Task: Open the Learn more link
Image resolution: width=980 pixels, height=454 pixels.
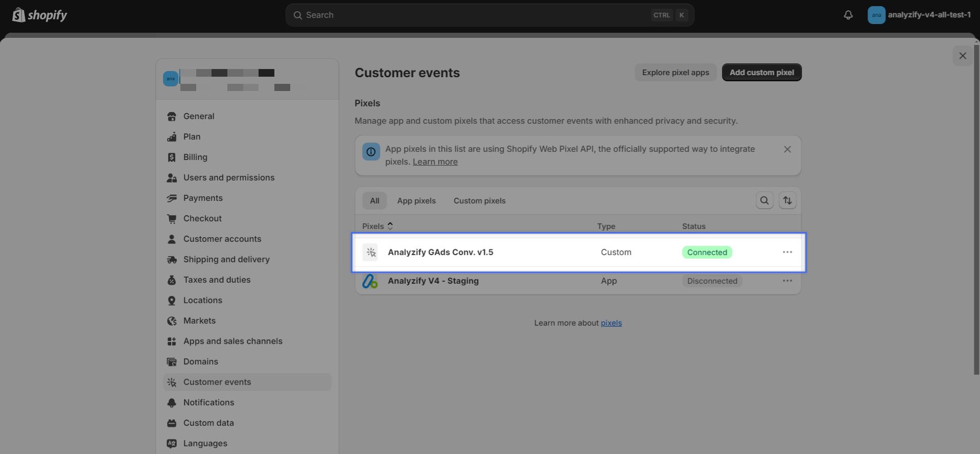Action: point(435,162)
